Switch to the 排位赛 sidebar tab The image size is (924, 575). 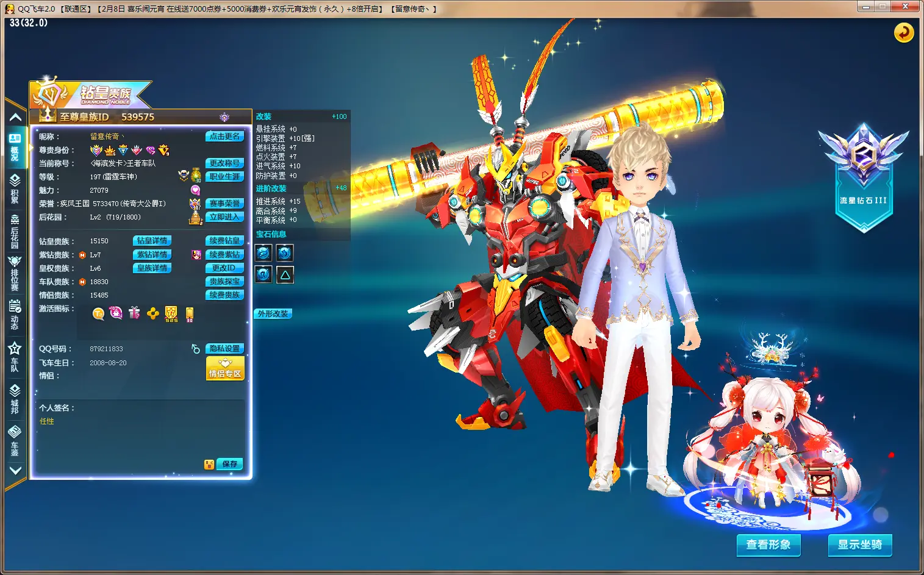tap(15, 273)
